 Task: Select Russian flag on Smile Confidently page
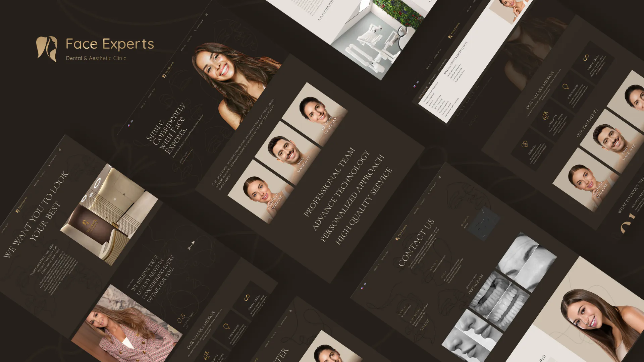(129, 125)
